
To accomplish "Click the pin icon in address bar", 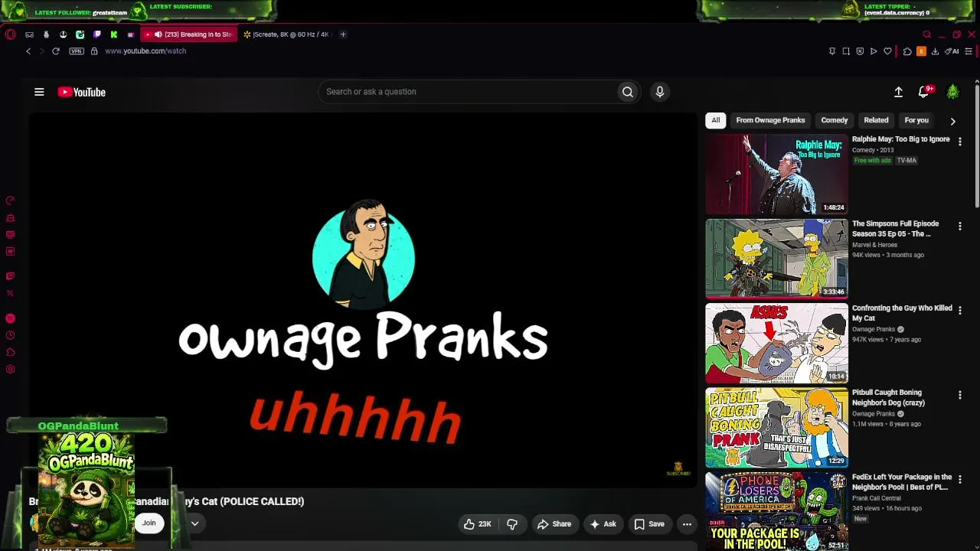I will [x=832, y=51].
